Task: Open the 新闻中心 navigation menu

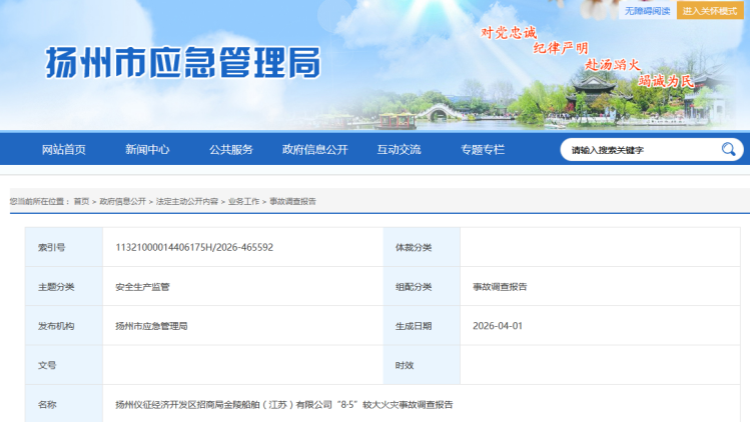Action: pos(147,150)
